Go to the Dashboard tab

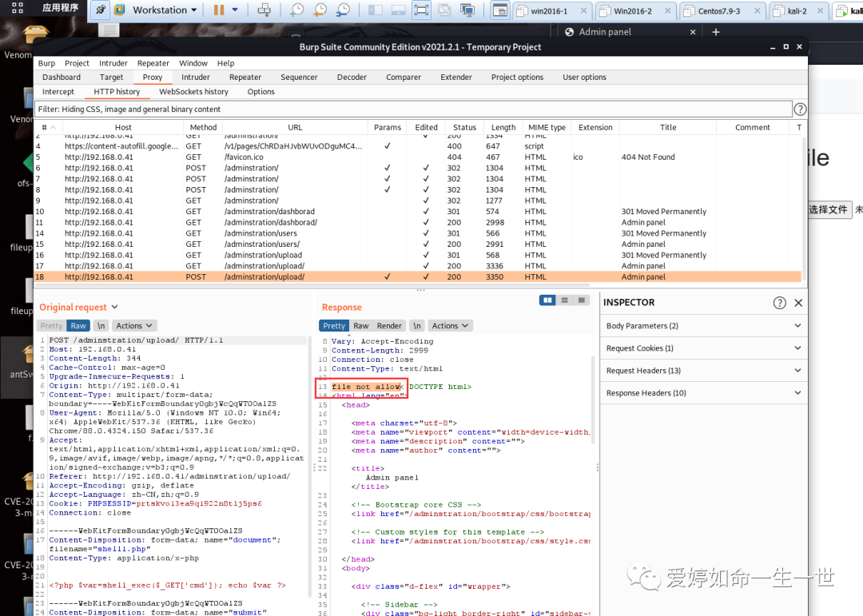61,77
